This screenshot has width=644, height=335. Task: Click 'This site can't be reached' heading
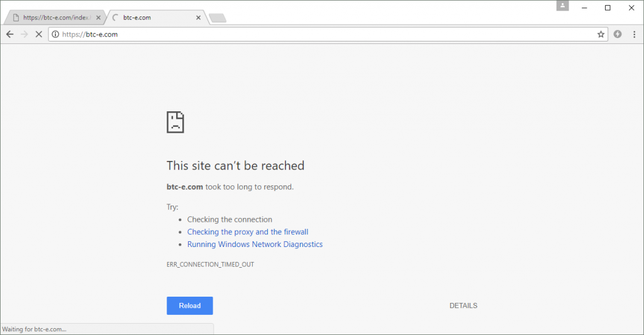(235, 166)
